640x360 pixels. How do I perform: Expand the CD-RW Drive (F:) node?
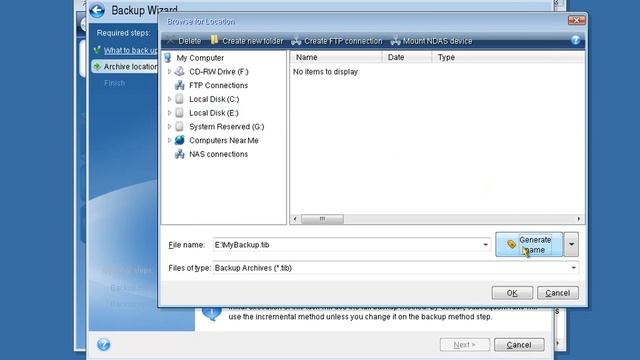pyautogui.click(x=169, y=71)
